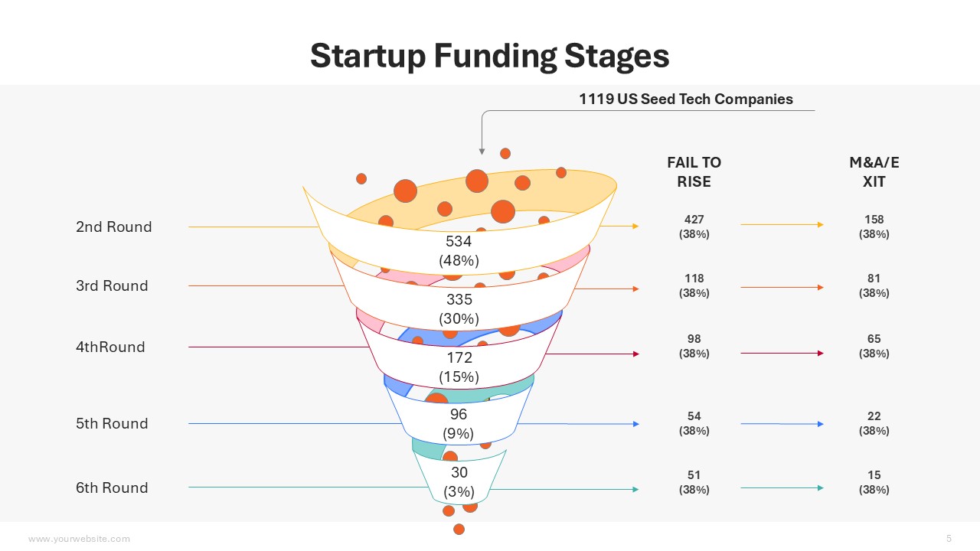Select the 172 (15%) funnel band
The height and width of the screenshot is (551, 980).
(459, 367)
